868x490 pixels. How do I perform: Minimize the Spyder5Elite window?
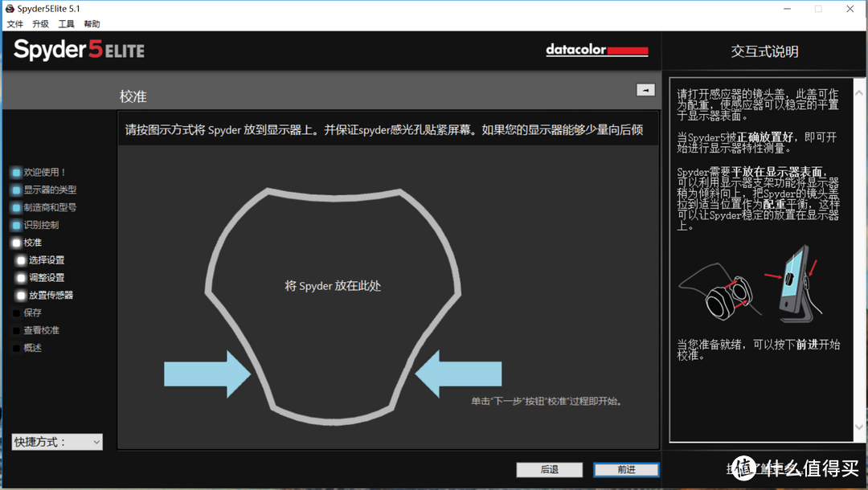787,9
